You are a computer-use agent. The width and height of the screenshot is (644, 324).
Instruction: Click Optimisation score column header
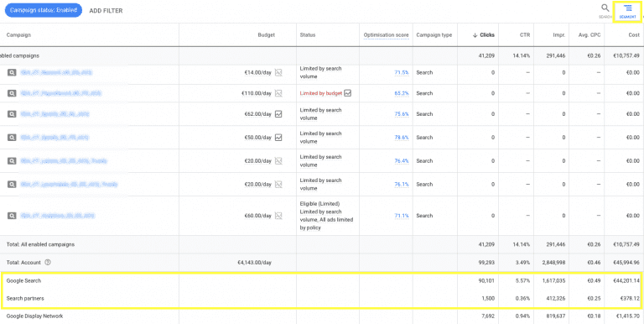pos(386,35)
